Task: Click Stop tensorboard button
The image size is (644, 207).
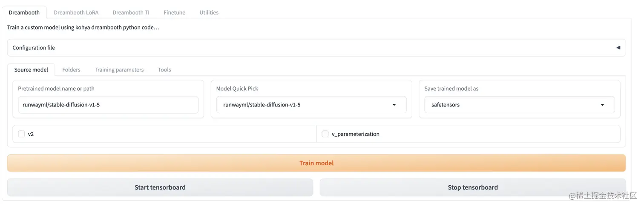Action: (472, 187)
